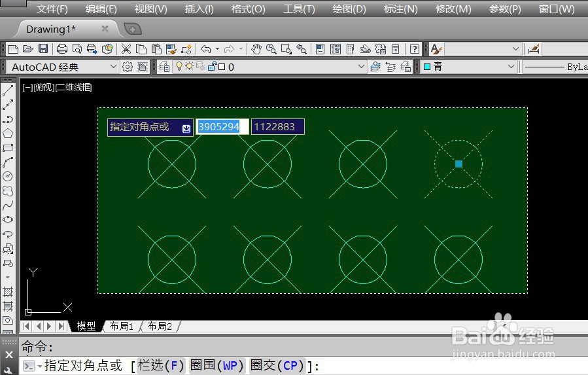This screenshot has width=588, height=375.
Task: Expand the AutoCAD 经典 workspace dropdown
Action: (x=113, y=67)
